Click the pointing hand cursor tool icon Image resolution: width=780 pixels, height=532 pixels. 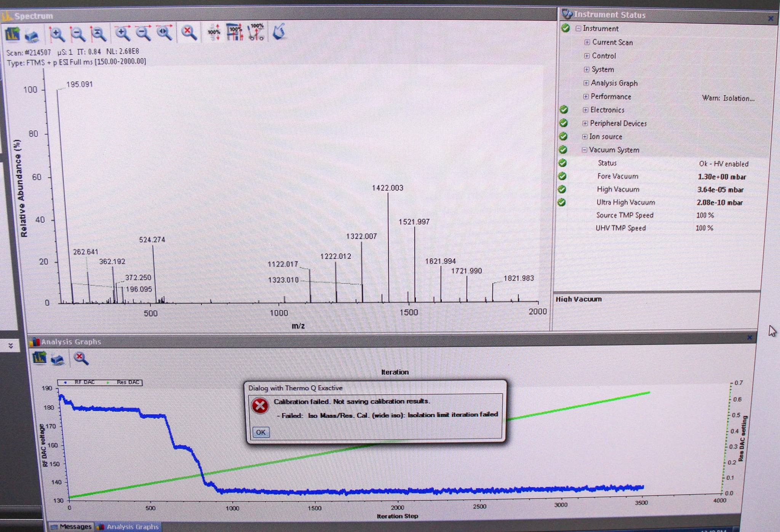click(x=279, y=31)
